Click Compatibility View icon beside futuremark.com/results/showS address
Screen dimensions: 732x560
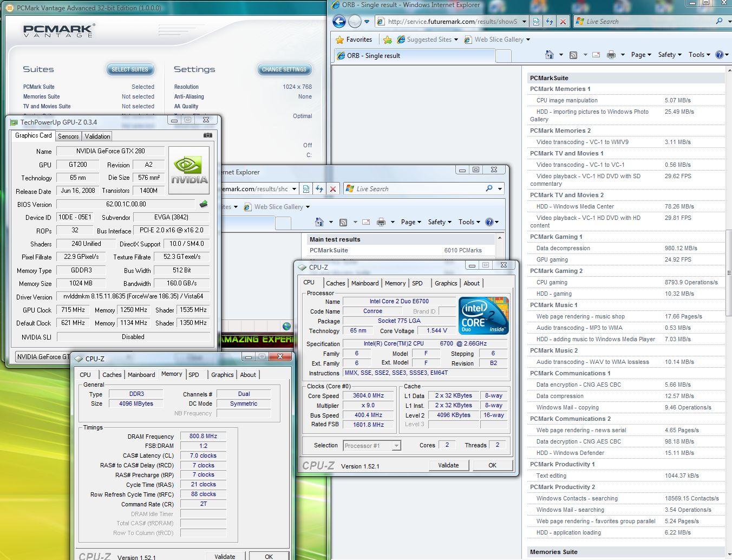[x=536, y=22]
